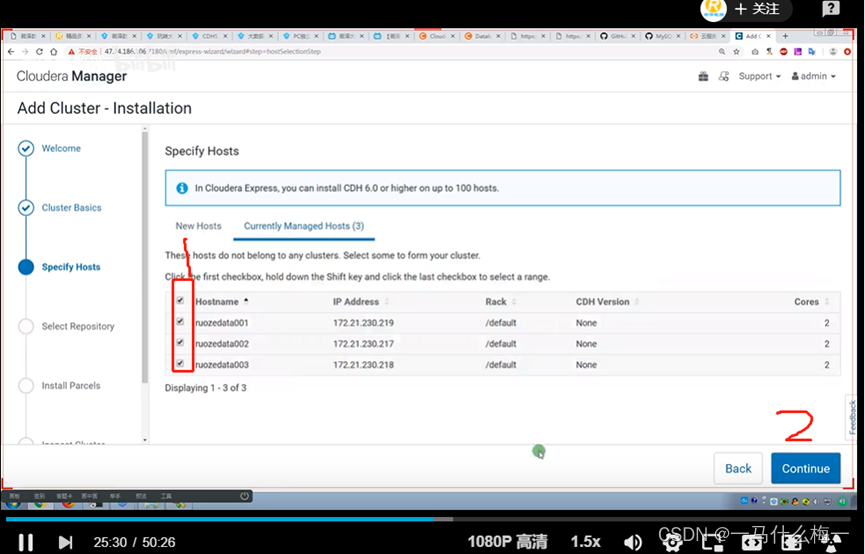Open the Feedback side tab
This screenshot has height=554, width=865.
(x=852, y=417)
